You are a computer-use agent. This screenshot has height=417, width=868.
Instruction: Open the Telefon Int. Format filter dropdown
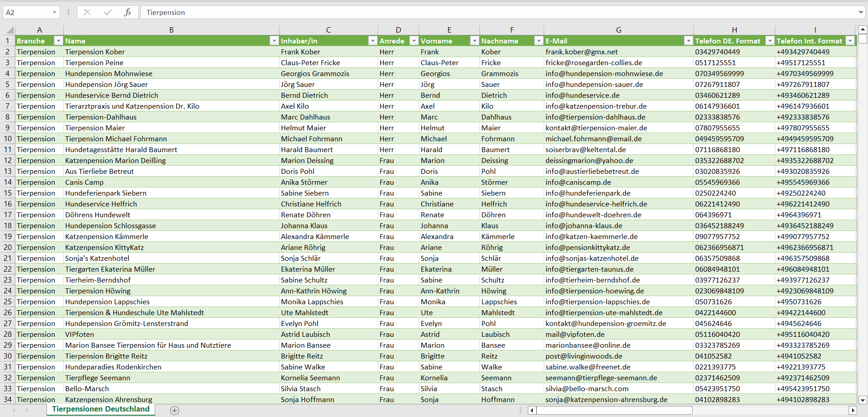(x=850, y=41)
